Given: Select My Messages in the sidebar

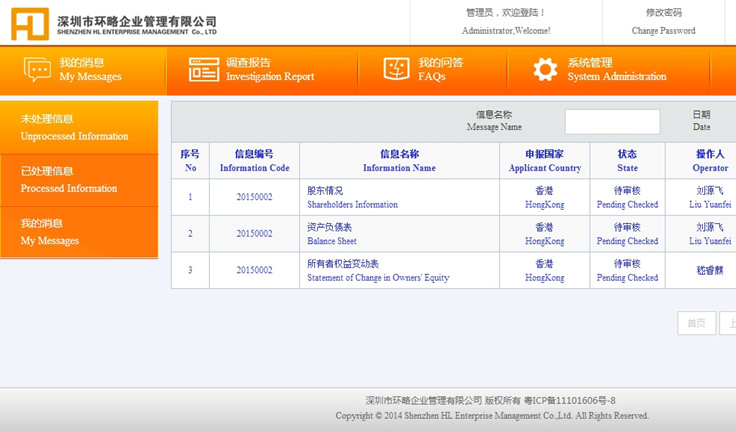Looking at the screenshot, I should (x=79, y=232).
